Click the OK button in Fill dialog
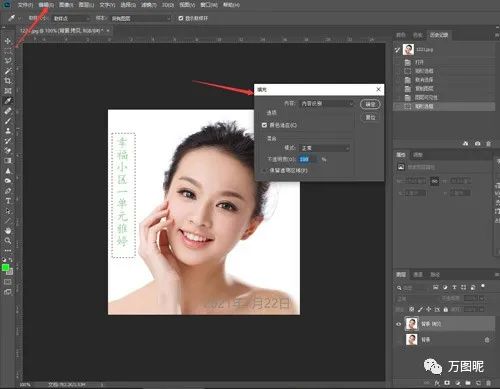The width and height of the screenshot is (500, 389). 370,104
